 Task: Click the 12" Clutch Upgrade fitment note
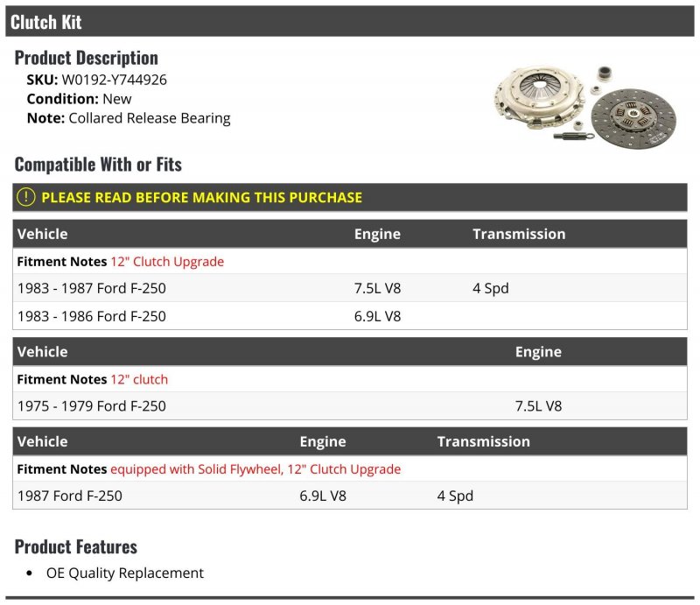[167, 262]
